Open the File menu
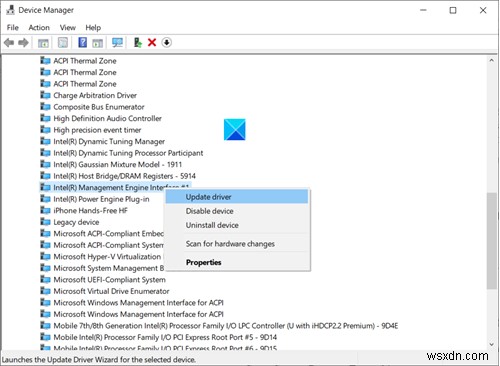Screen dimensions: 500x366 13,28
